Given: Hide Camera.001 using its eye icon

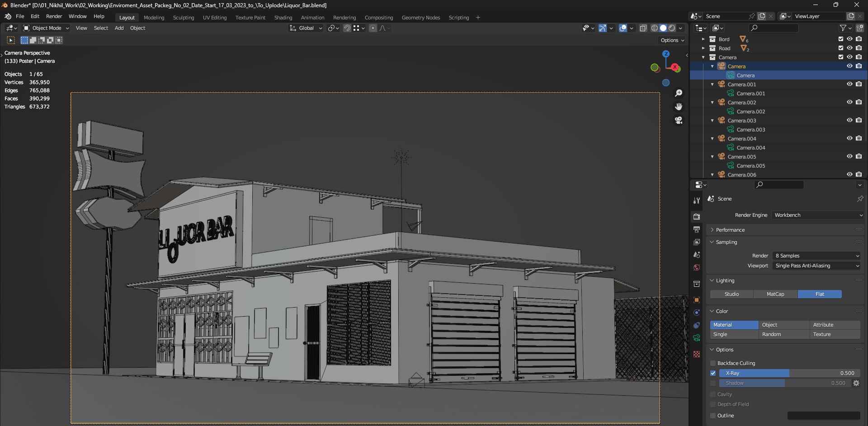Looking at the screenshot, I should click(x=849, y=84).
